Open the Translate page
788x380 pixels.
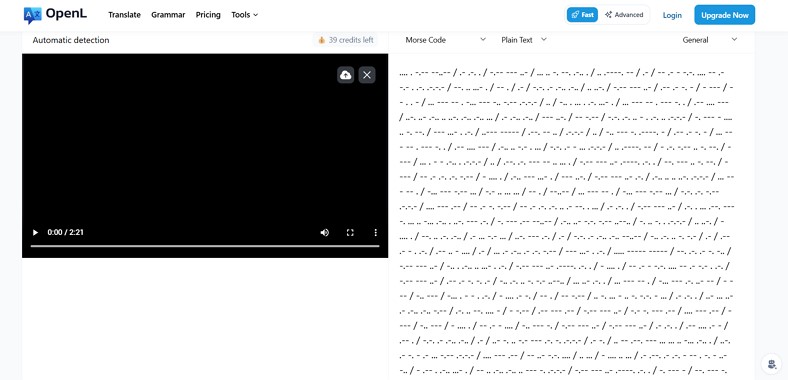coord(124,15)
